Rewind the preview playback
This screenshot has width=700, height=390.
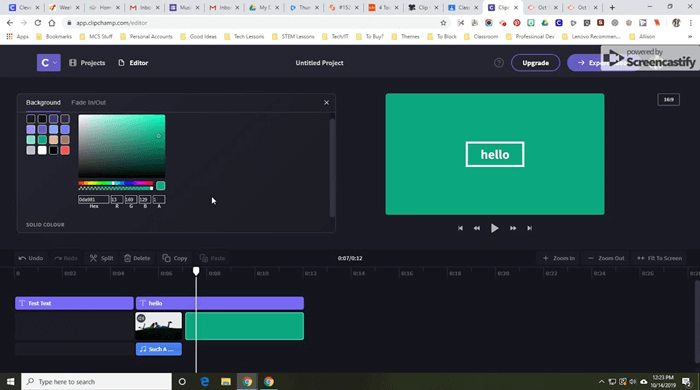(477, 228)
